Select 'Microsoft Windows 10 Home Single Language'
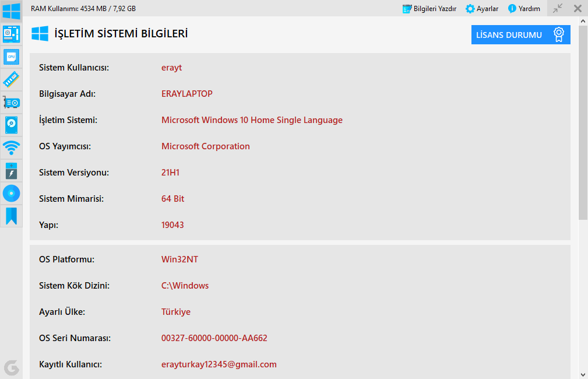The height and width of the screenshot is (379, 588). (252, 120)
